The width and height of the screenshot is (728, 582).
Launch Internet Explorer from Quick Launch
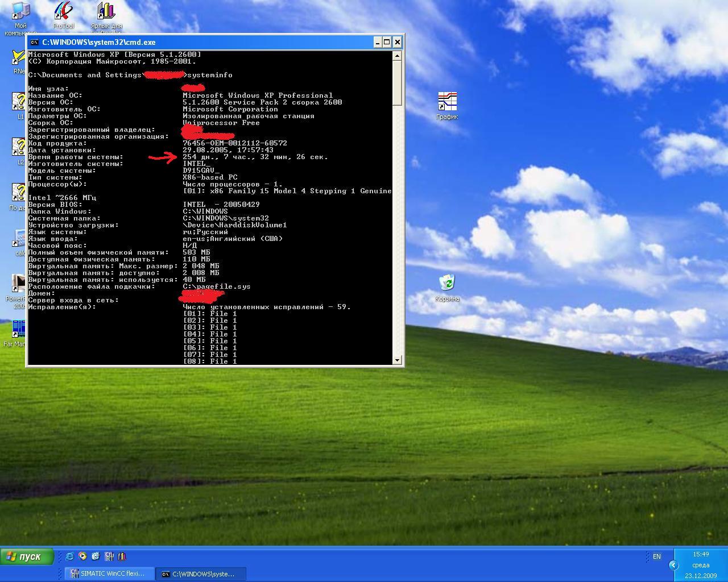point(69,556)
